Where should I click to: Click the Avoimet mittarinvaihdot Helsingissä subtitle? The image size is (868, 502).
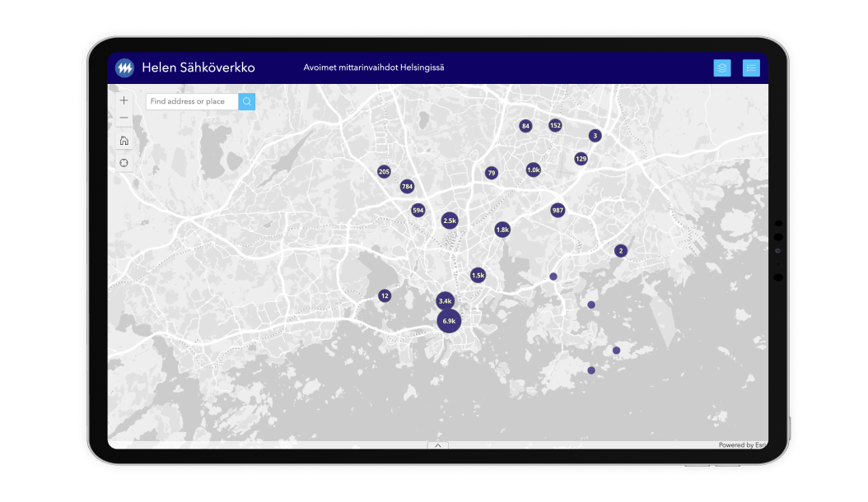374,67
